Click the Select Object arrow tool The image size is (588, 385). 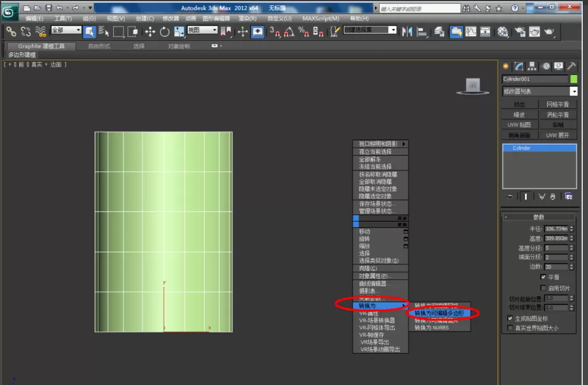coord(90,31)
